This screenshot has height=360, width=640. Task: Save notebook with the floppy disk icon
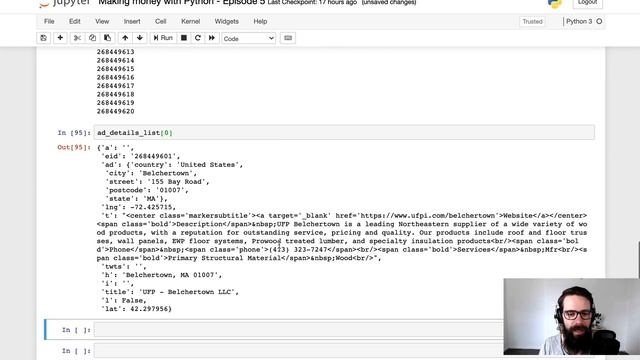(43, 38)
